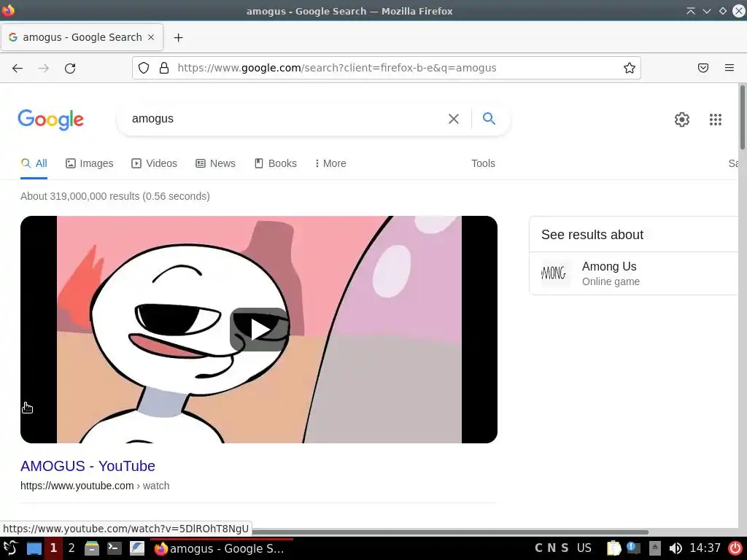
Task: Click the Firefox roll-up window button
Action: 690,11
